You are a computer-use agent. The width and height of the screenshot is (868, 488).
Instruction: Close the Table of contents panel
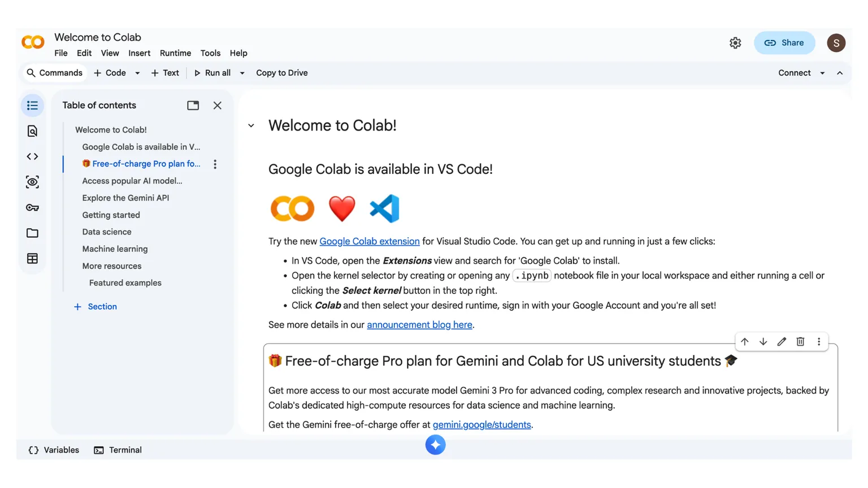pyautogui.click(x=218, y=106)
